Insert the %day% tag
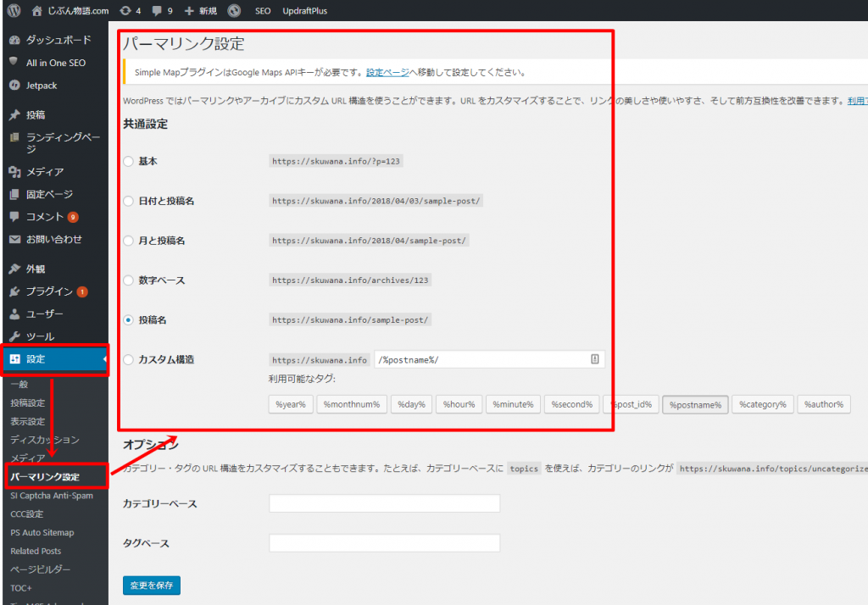Image resolution: width=868 pixels, height=605 pixels. (x=411, y=405)
